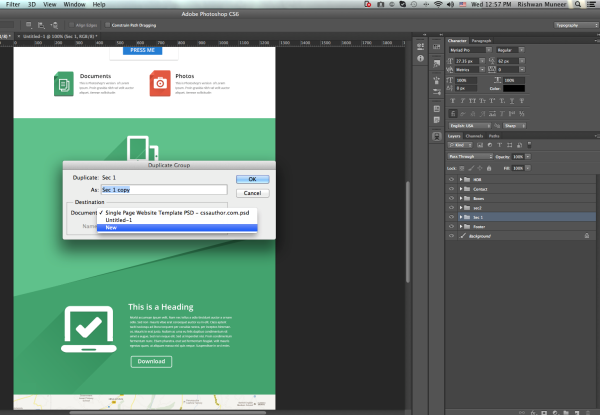The image size is (600, 415).
Task: Open the black text Color swatch
Action: (x=514, y=88)
